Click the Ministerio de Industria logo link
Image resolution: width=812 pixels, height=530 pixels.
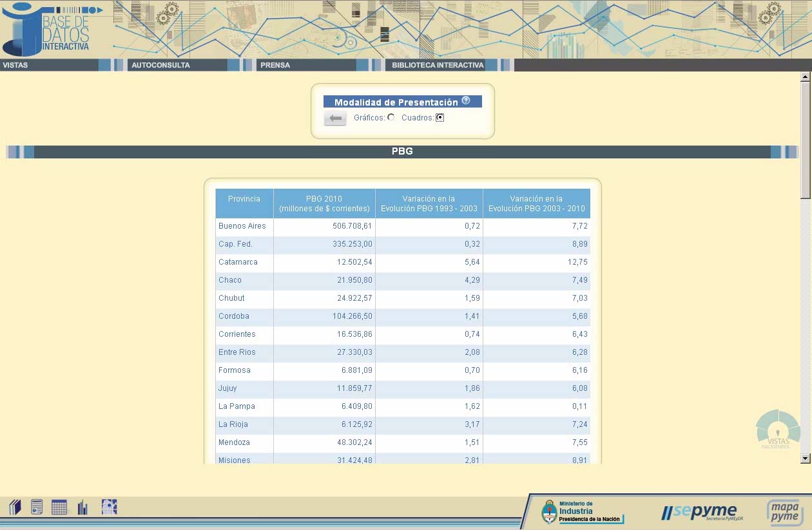coord(583,512)
